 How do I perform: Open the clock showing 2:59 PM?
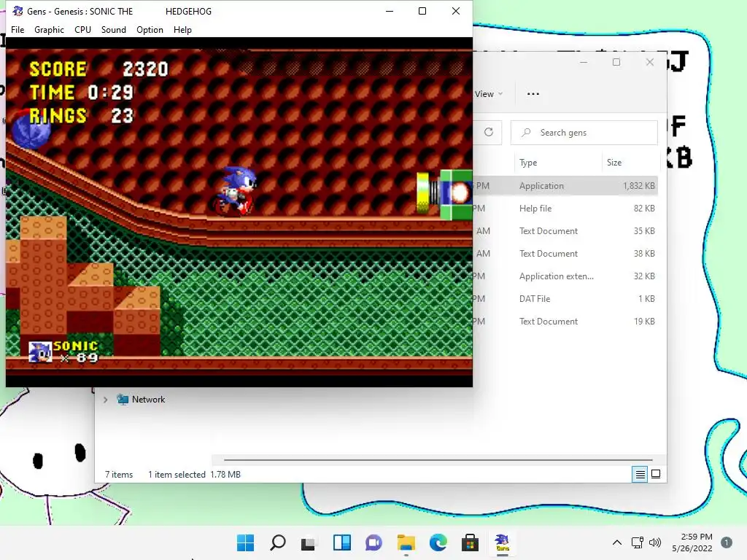click(x=692, y=542)
